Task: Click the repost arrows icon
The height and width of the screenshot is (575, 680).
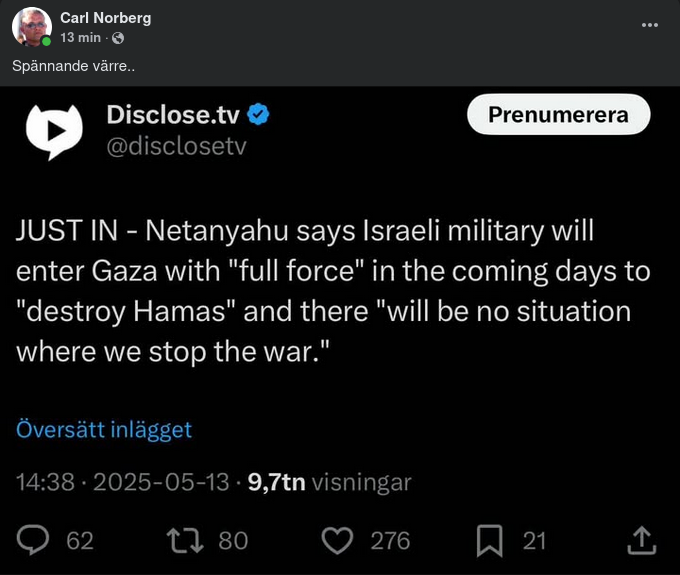Action: click(x=185, y=540)
